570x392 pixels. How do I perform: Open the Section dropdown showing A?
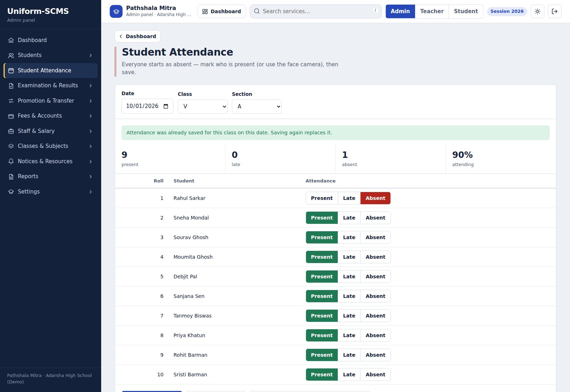coord(257,107)
